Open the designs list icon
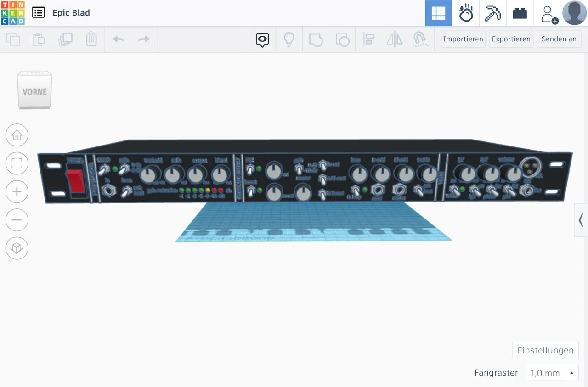The image size is (588, 387). 38,13
